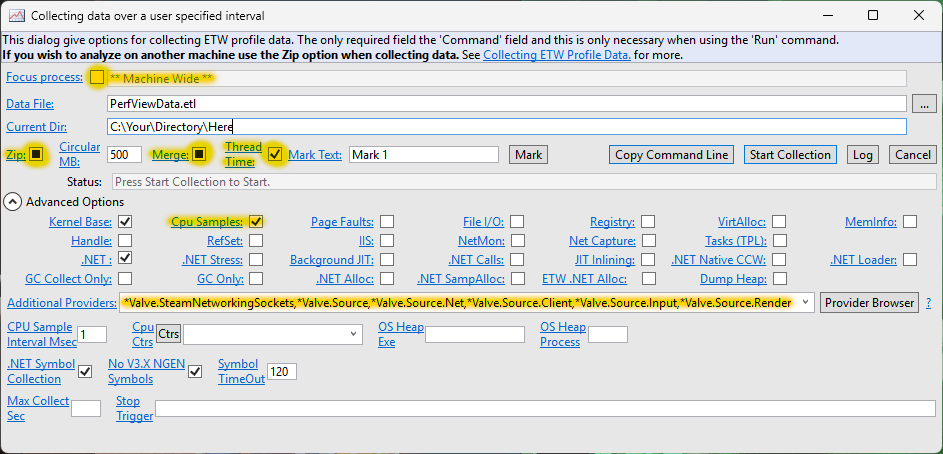Click the Mark Text input field

(x=423, y=154)
